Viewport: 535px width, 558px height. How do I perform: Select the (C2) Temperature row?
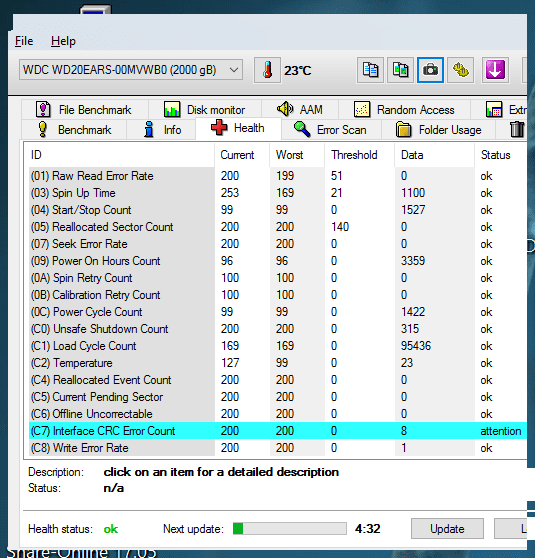(x=278, y=363)
